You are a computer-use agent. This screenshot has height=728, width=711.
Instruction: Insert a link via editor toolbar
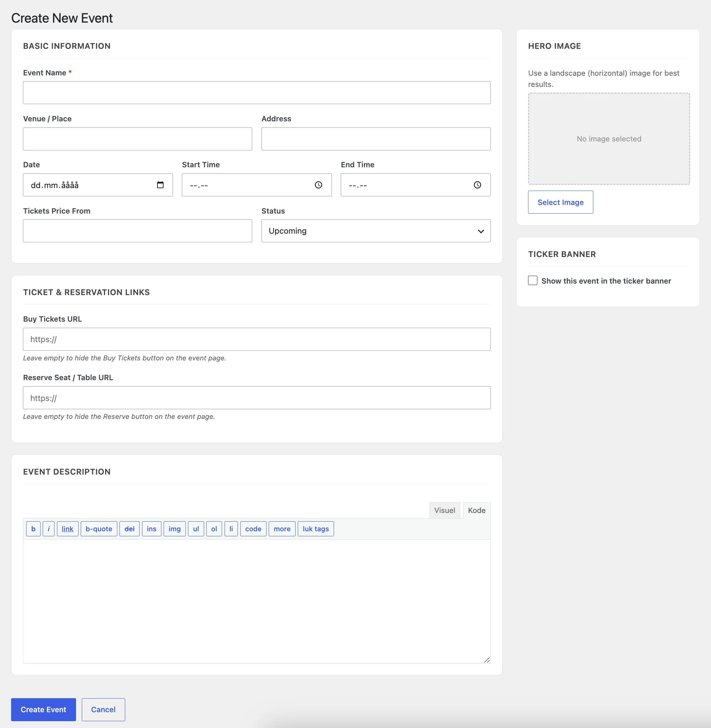tap(67, 529)
